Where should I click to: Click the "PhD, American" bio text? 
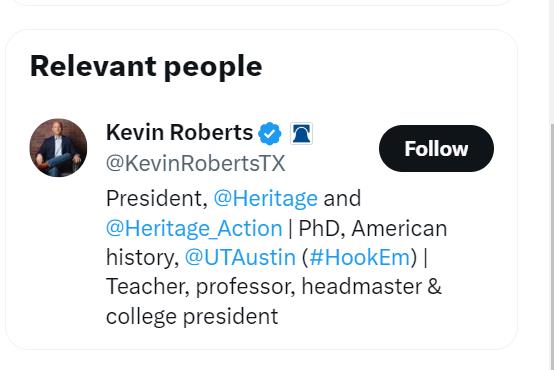coord(373,228)
